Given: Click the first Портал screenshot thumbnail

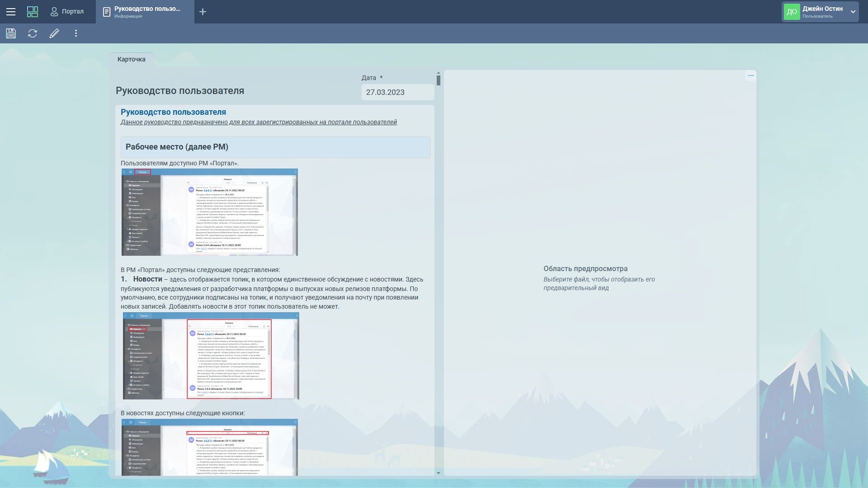Looking at the screenshot, I should click(209, 212).
